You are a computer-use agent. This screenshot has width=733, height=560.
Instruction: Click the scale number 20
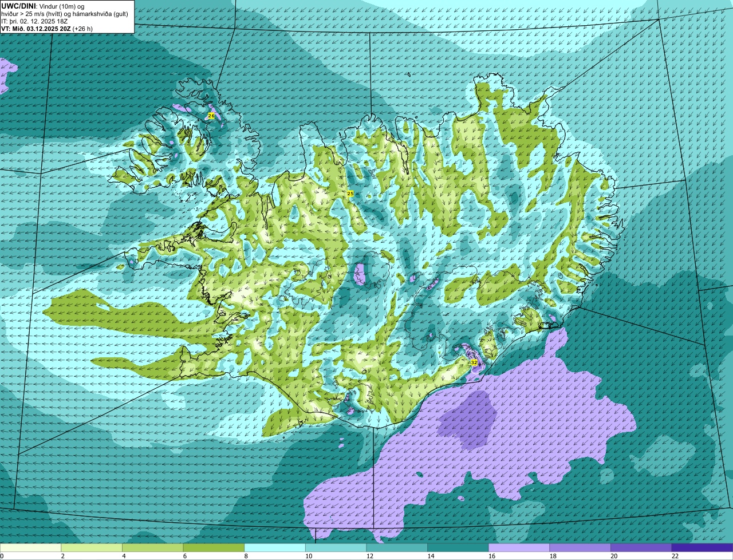[x=614, y=556]
